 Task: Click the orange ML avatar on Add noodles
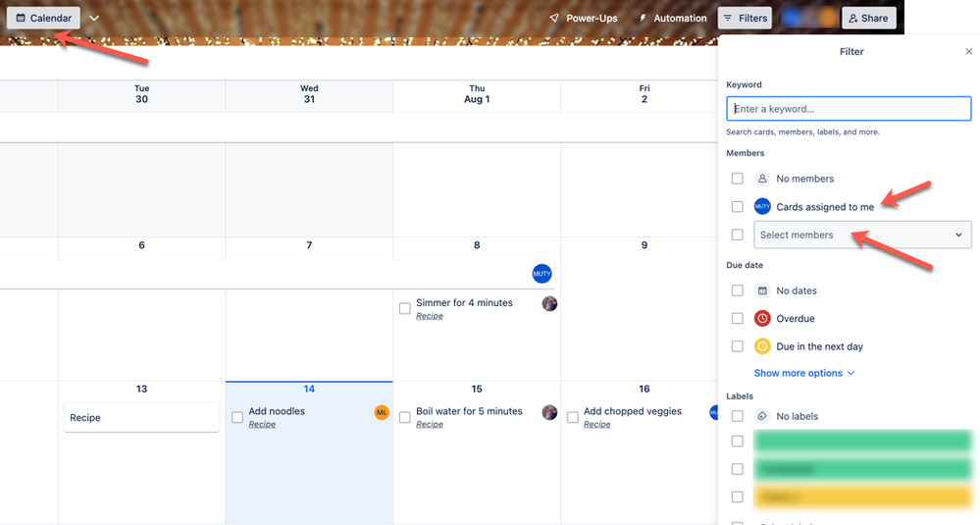click(x=382, y=412)
